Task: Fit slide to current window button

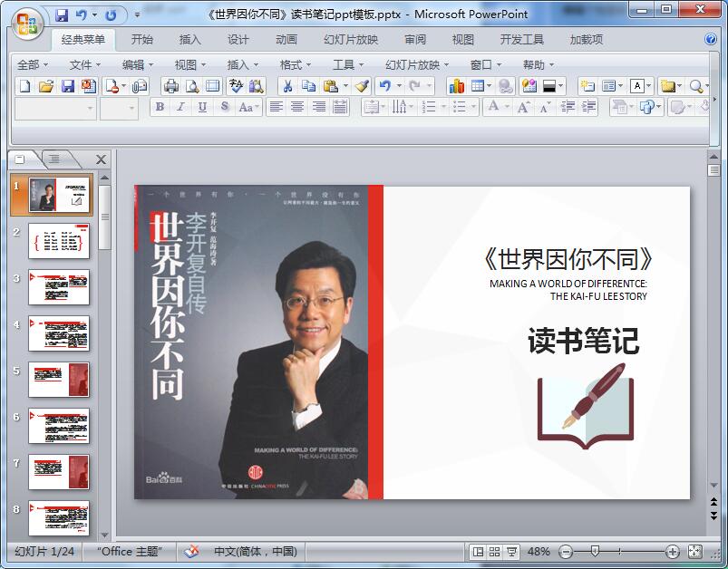Action: (x=694, y=552)
